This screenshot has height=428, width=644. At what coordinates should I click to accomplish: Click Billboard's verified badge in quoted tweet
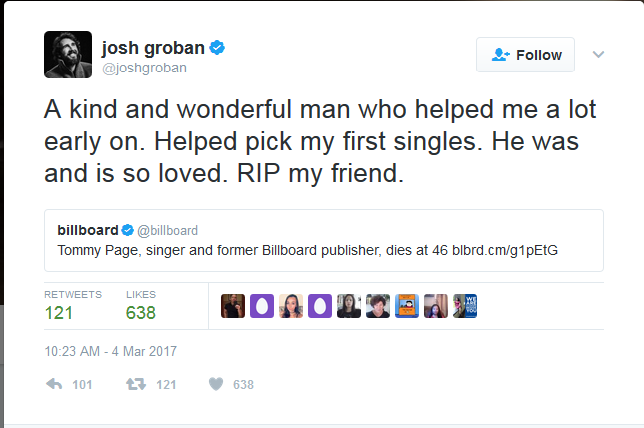[x=128, y=230]
